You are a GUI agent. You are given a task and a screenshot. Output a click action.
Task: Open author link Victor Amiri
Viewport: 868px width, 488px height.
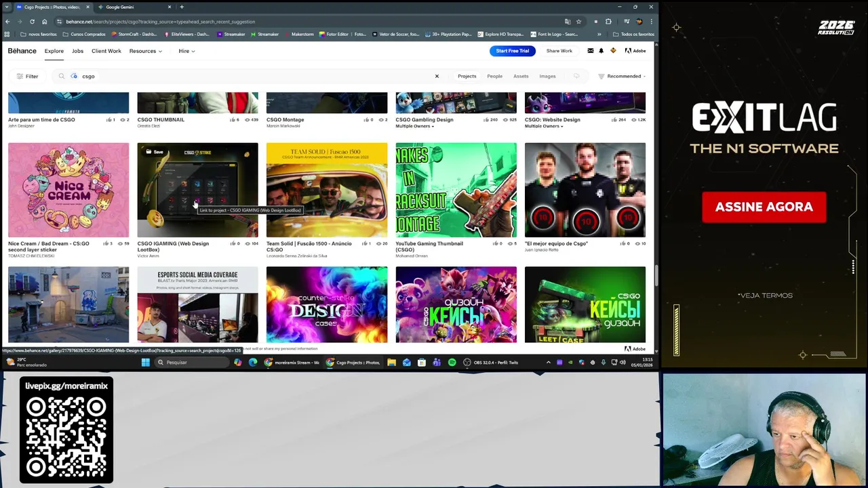[149, 256]
